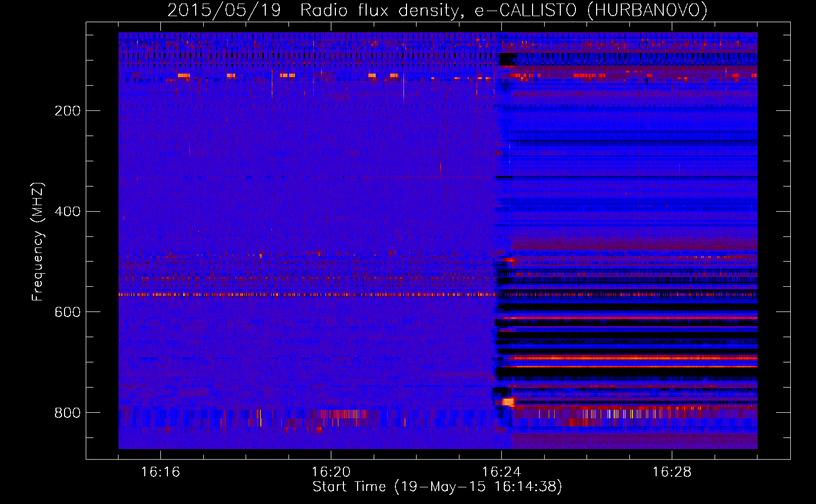Click the 'Start Time (19-May-15 16:14:38)' label

tap(437, 487)
